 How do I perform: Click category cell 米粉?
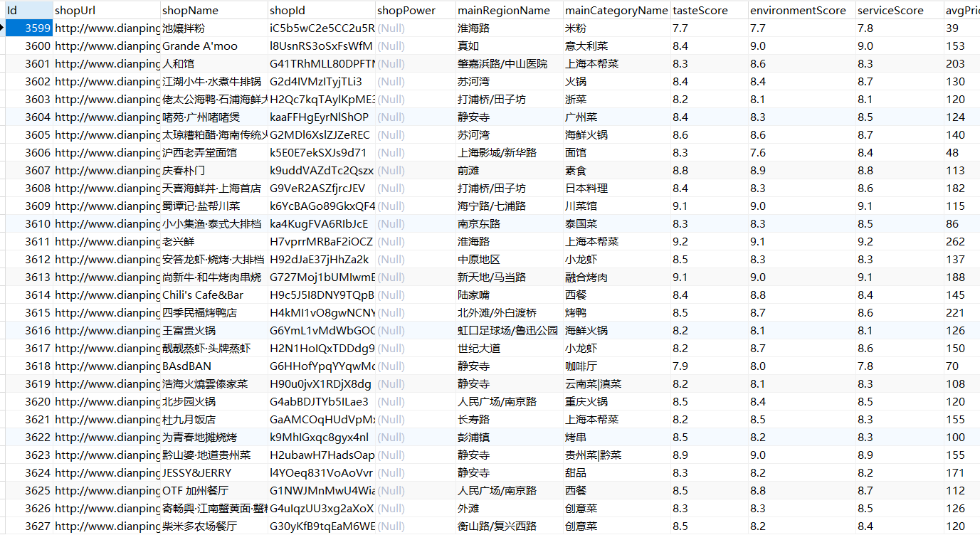617,28
